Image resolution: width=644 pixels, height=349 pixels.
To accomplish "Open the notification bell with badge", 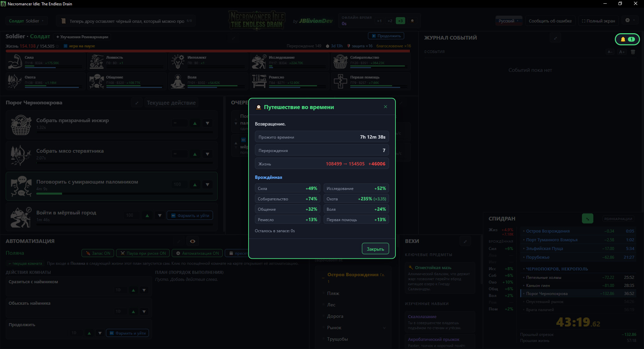I will [x=627, y=39].
